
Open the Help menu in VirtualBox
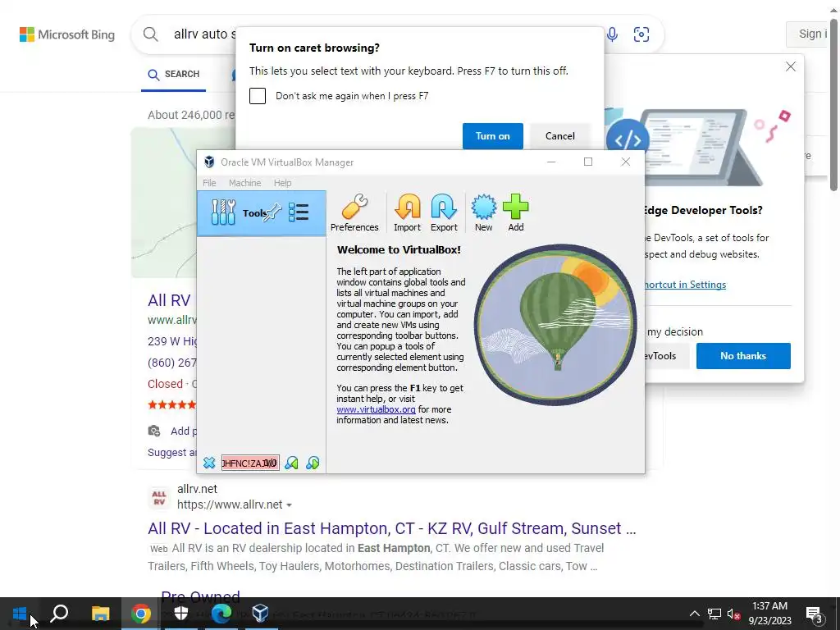coord(282,183)
